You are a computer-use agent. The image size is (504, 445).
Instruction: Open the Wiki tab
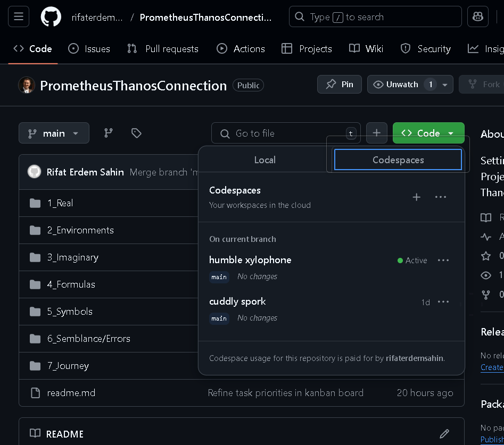point(366,49)
